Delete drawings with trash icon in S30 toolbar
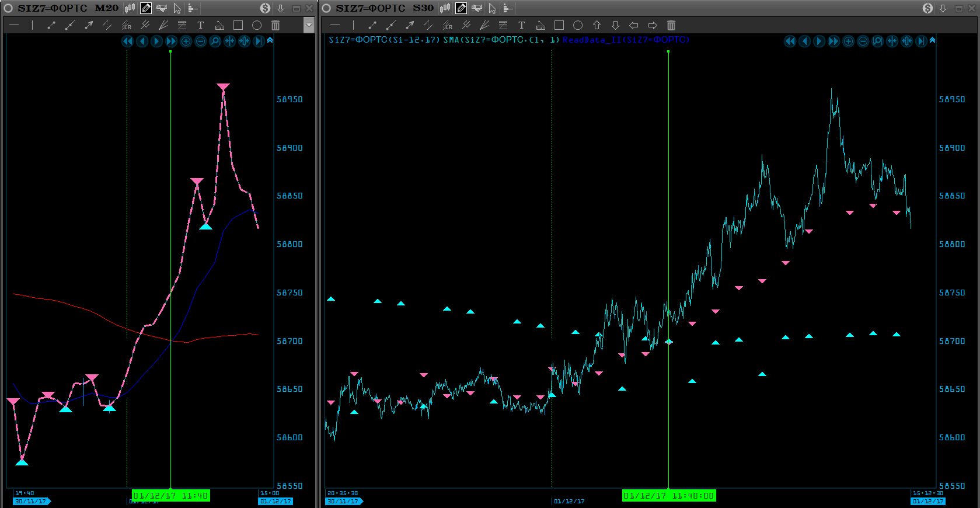This screenshot has width=980, height=508. pyautogui.click(x=671, y=25)
